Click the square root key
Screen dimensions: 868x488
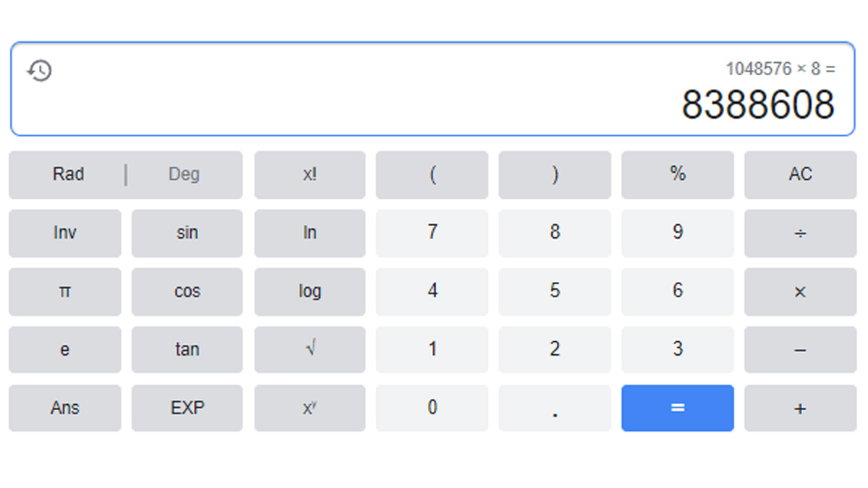coord(310,349)
